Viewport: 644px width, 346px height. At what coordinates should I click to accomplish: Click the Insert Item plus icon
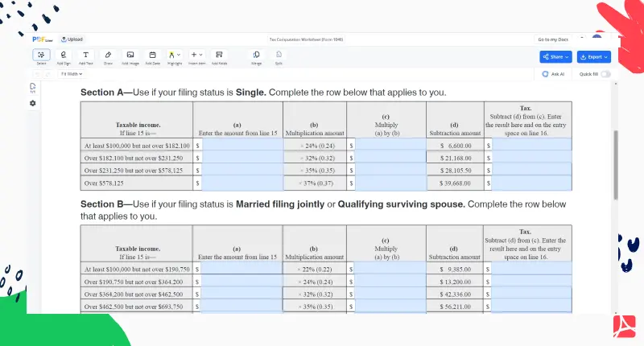tap(194, 54)
